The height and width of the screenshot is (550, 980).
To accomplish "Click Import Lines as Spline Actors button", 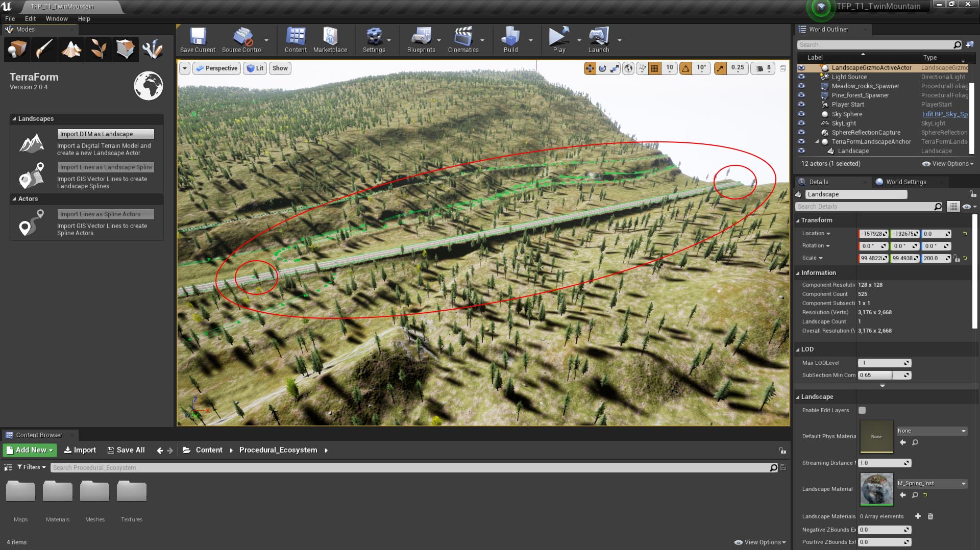I will [x=106, y=214].
